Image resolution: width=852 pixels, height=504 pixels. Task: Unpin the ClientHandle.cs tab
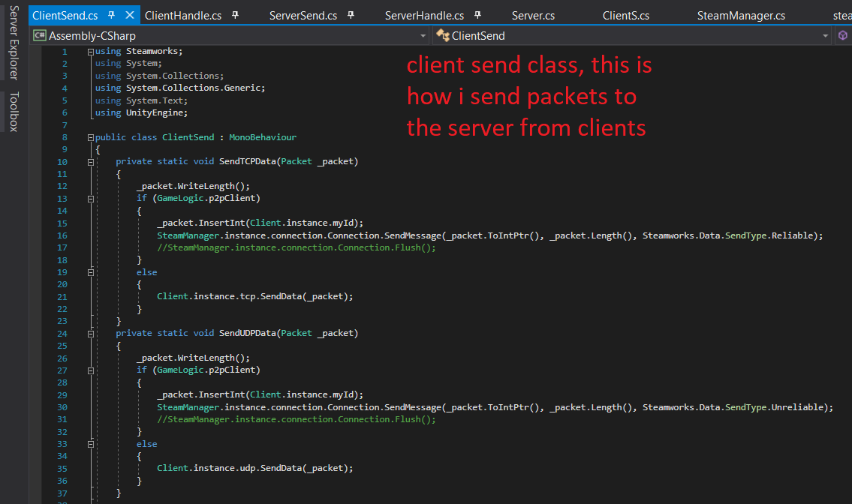point(235,13)
